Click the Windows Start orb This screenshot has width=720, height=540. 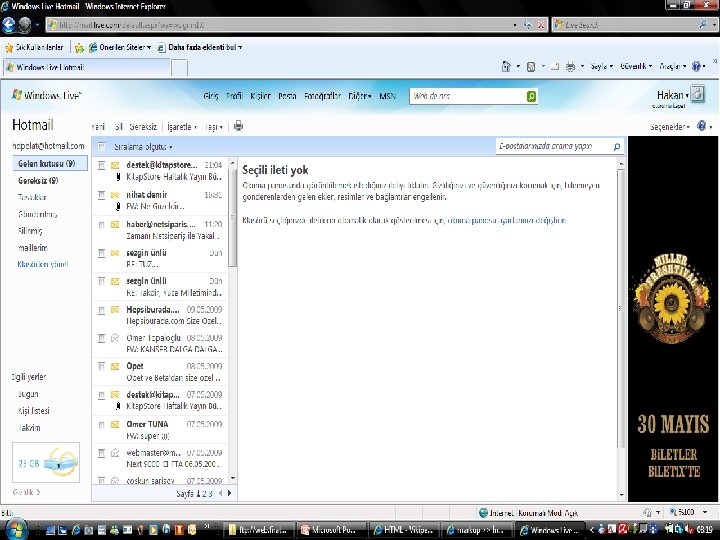(16, 529)
